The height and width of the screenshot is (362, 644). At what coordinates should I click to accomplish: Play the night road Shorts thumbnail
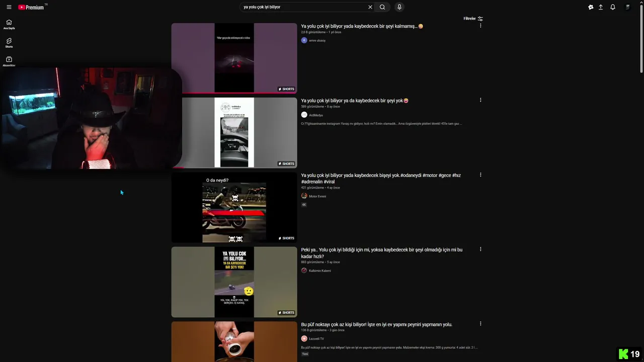[234, 58]
